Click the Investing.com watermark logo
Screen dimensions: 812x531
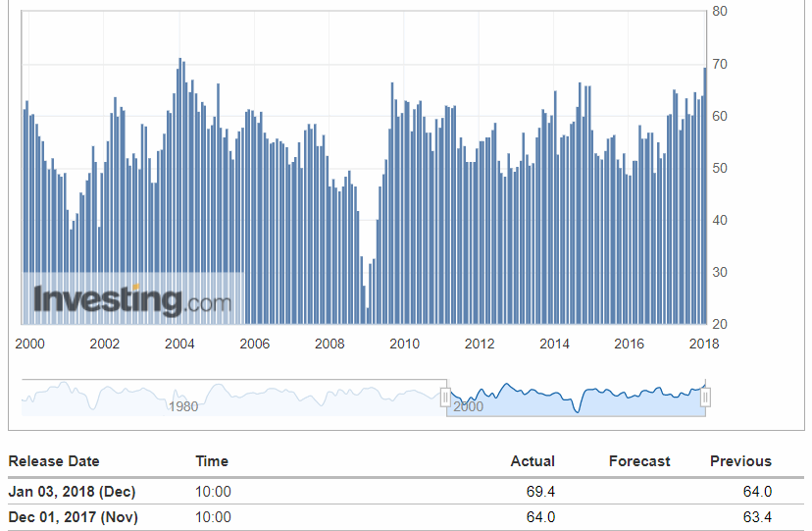click(132, 299)
